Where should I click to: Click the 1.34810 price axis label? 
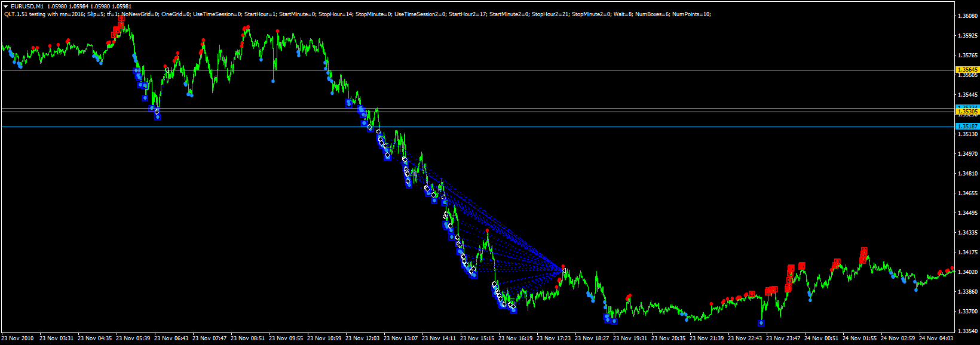pyautogui.click(x=968, y=174)
